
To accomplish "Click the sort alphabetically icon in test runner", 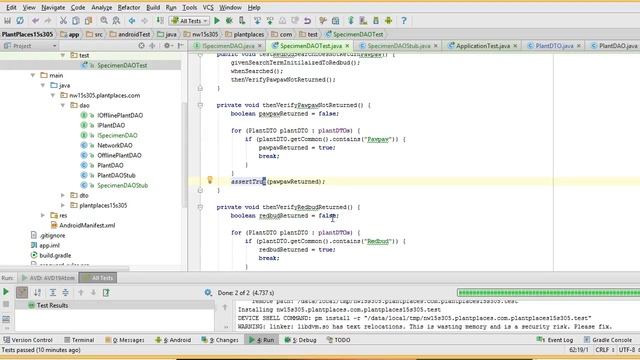I will click(x=37, y=292).
